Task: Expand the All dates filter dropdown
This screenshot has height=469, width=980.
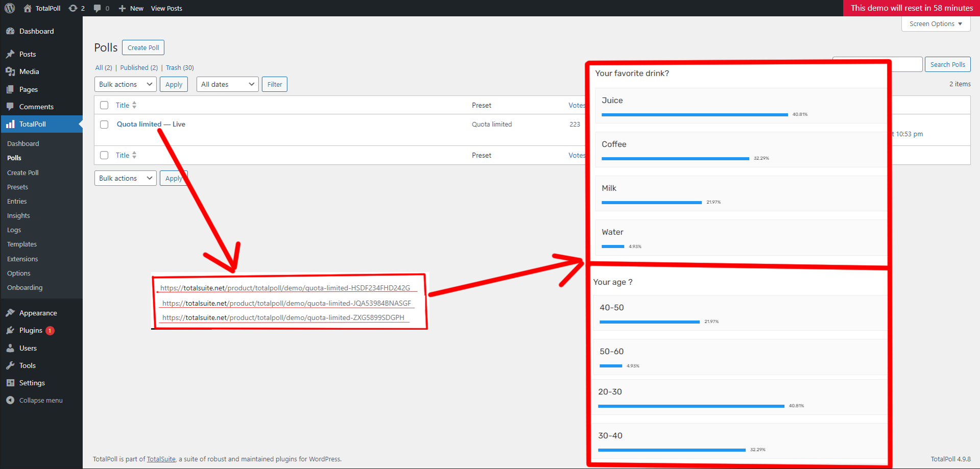Action: coord(227,84)
